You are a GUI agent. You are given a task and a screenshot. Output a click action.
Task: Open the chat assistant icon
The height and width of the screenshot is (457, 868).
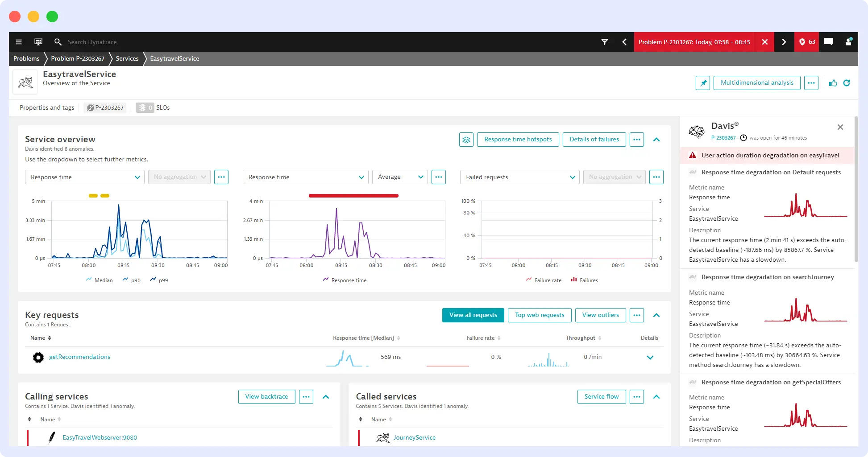coord(829,42)
